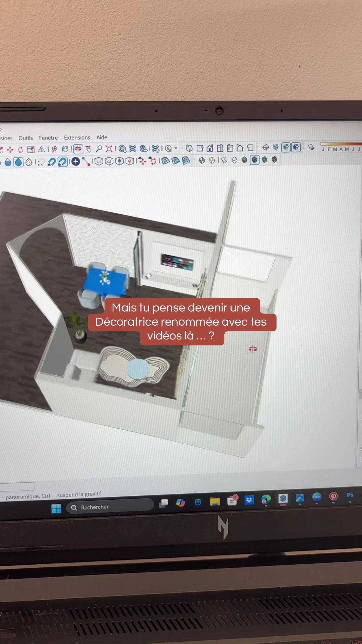Toggle Display Section Planes
The height and width of the screenshot is (644, 362).
click(x=276, y=147)
